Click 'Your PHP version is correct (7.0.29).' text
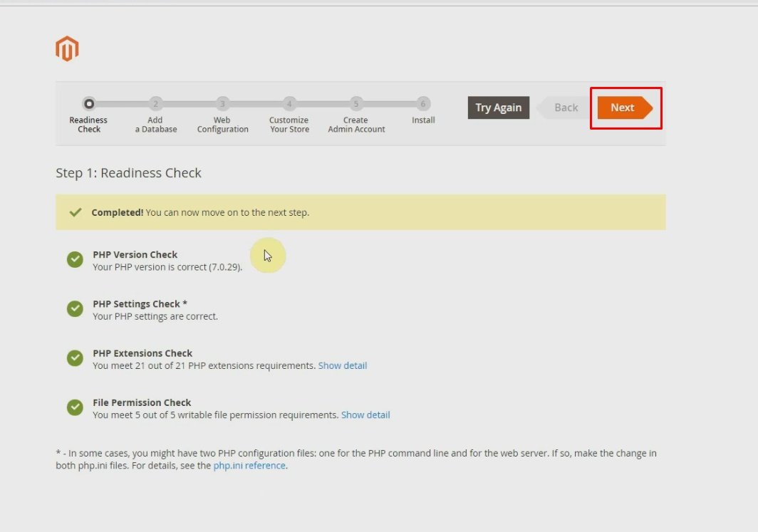This screenshot has height=532, width=758. pos(167,267)
